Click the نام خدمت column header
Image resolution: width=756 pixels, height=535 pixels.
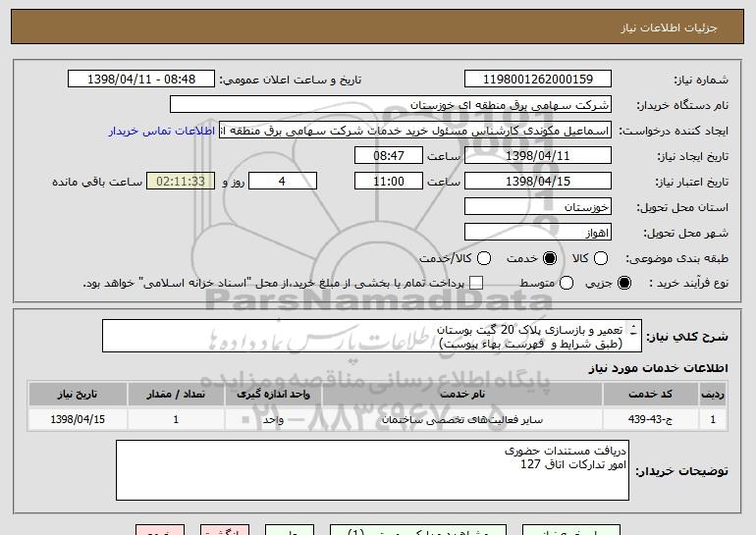point(461,395)
